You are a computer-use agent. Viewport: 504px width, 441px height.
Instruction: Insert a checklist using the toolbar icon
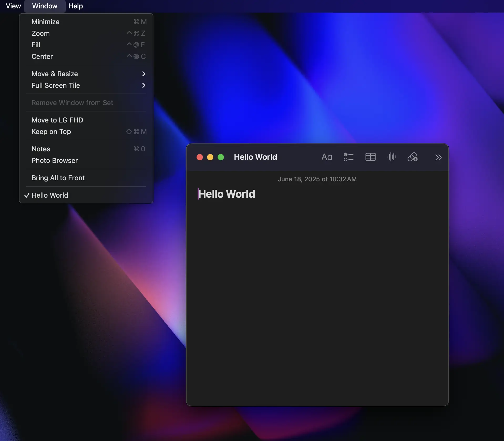coord(348,157)
